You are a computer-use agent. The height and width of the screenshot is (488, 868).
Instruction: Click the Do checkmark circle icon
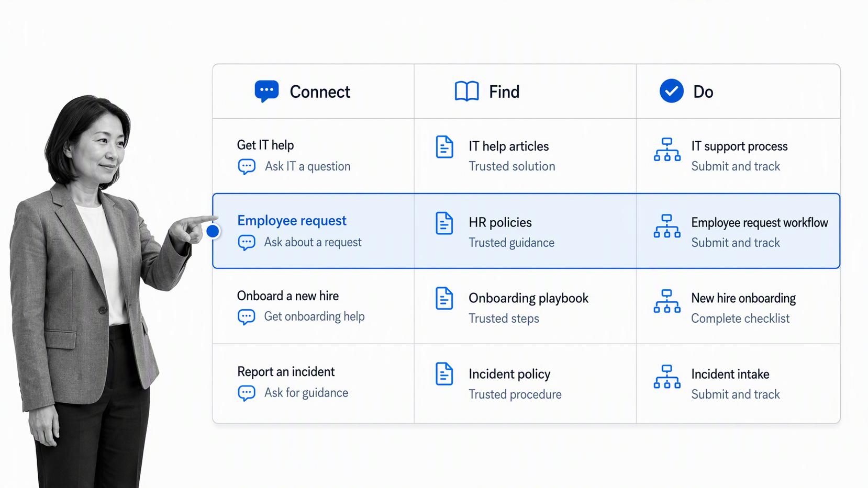672,91
